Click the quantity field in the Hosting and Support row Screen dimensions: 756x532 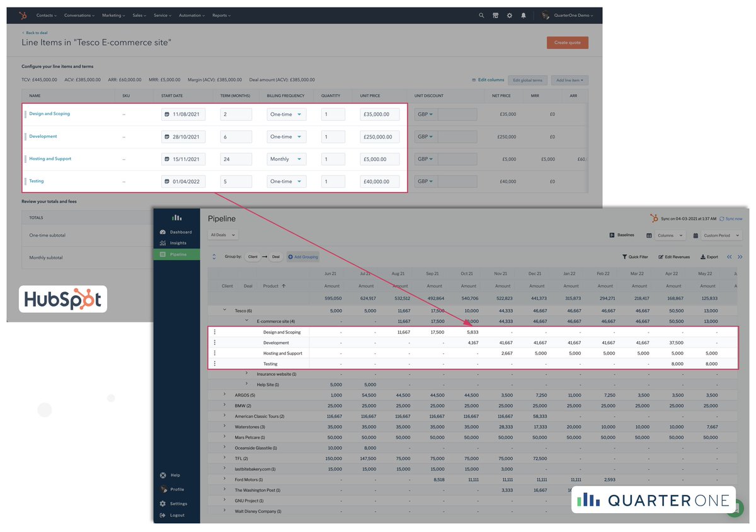[x=333, y=159]
